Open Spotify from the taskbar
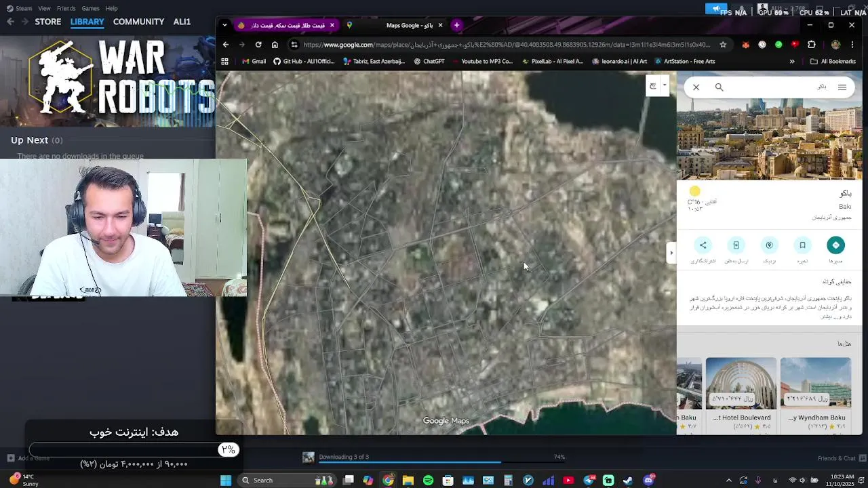 [x=428, y=481]
